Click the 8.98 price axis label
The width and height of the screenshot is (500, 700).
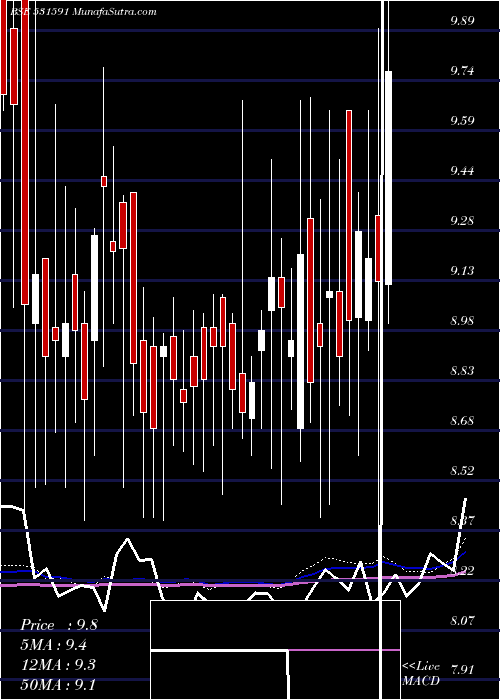[462, 321]
